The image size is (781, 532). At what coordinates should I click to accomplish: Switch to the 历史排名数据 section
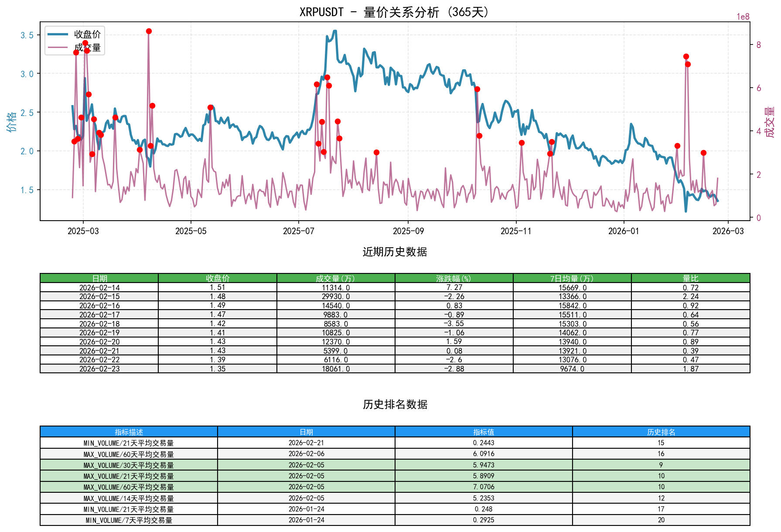coord(394,404)
